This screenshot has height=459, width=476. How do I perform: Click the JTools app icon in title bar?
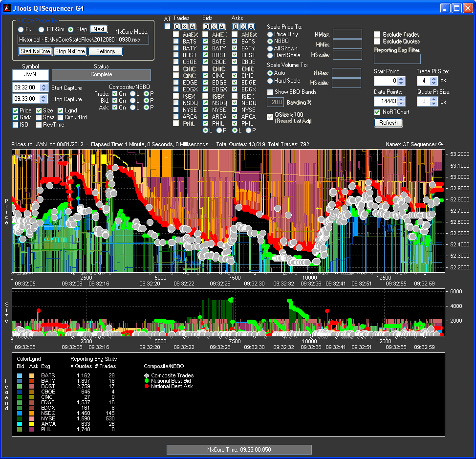6,8
